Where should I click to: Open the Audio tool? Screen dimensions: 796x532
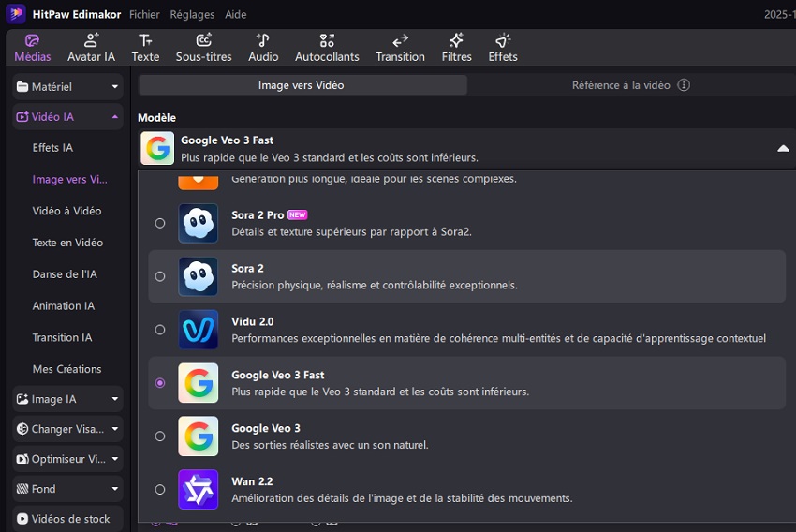click(x=263, y=48)
